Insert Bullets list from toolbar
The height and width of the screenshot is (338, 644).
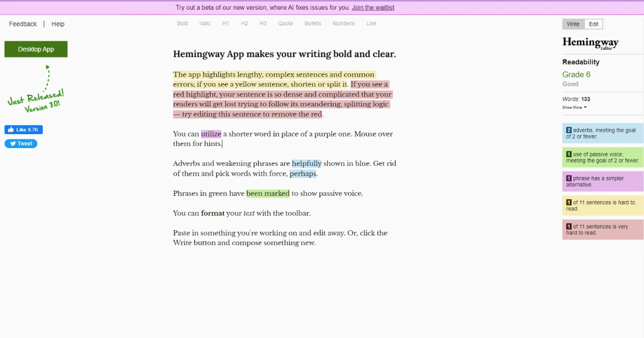tap(313, 24)
